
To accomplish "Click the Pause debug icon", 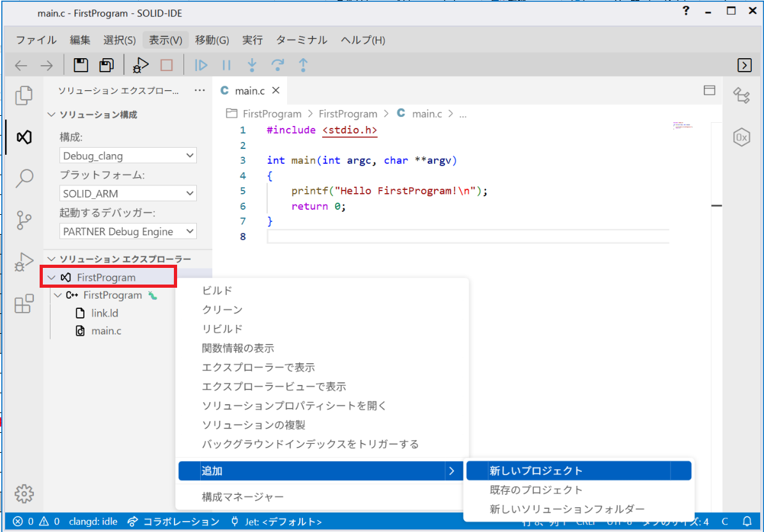I will coord(226,65).
